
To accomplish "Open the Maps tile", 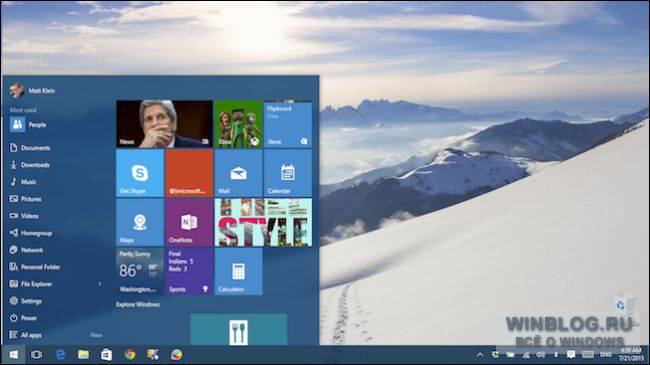I will [x=140, y=222].
